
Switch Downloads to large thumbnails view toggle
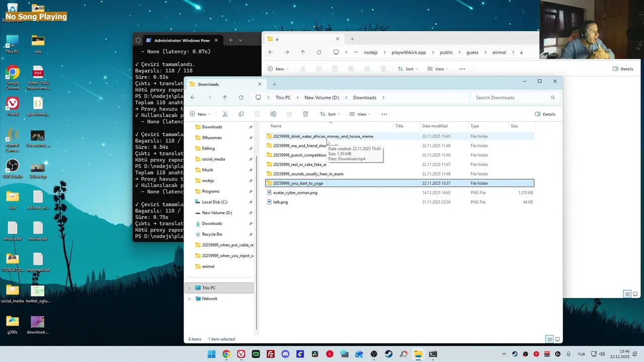pos(557,339)
